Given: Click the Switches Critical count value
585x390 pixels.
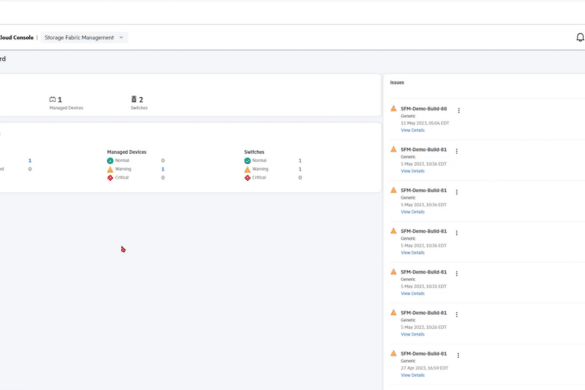Looking at the screenshot, I should 300,178.
